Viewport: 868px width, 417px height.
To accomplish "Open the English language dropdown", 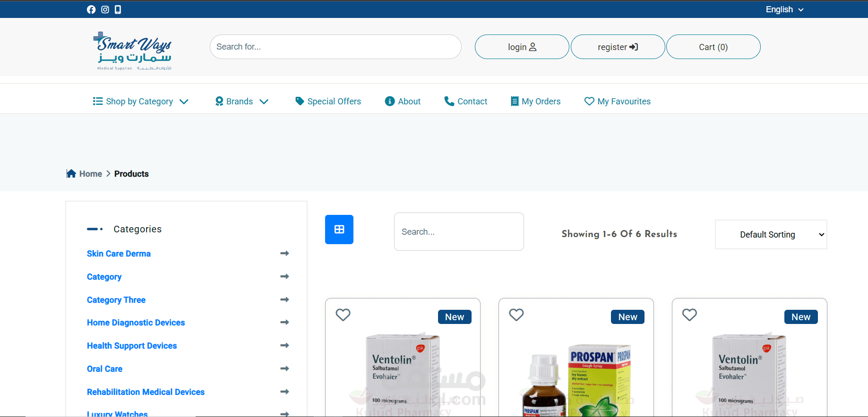I will pos(784,9).
